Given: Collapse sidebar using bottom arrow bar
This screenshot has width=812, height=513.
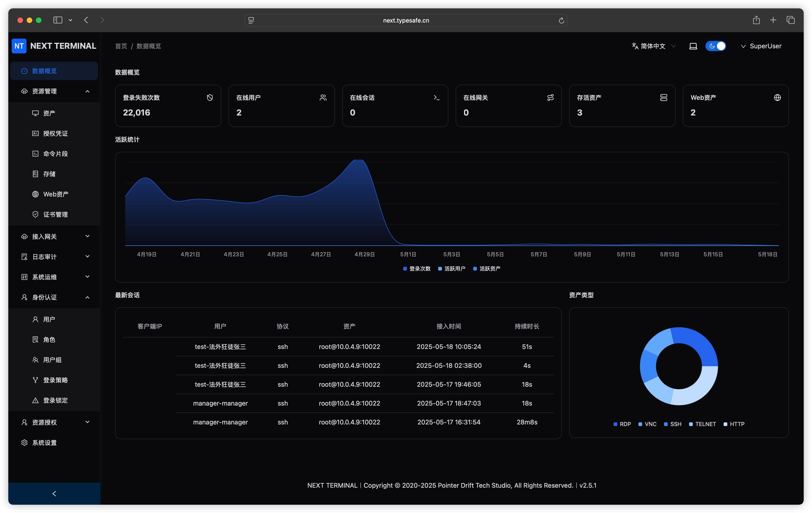Looking at the screenshot, I should click(x=54, y=494).
